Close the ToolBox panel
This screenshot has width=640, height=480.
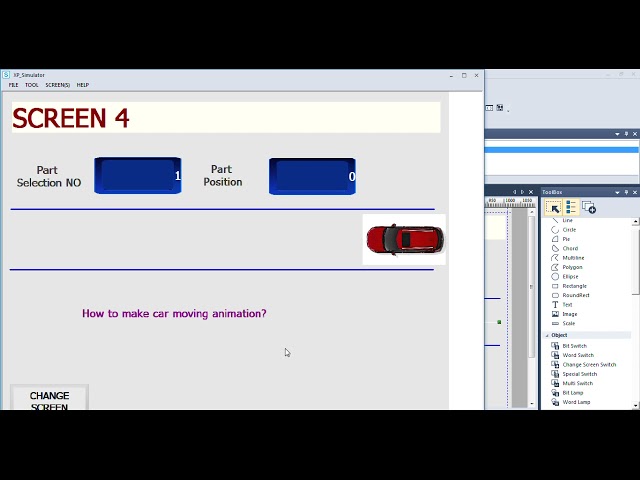click(x=635, y=192)
